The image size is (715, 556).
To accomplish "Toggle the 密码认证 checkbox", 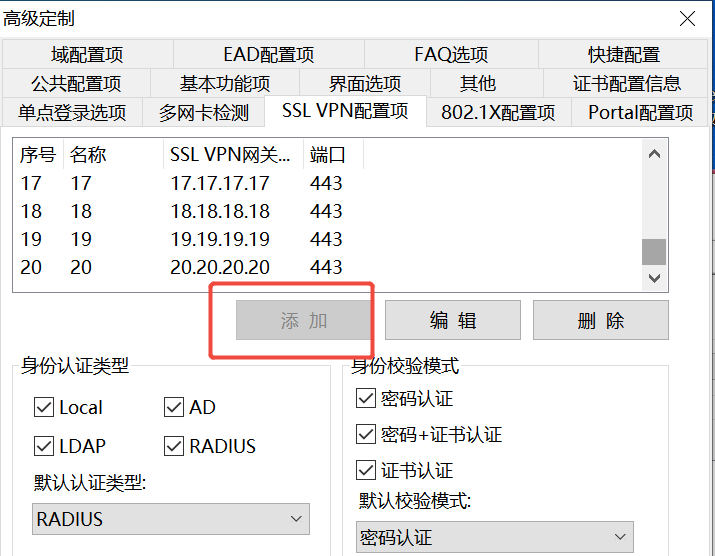I will point(366,399).
